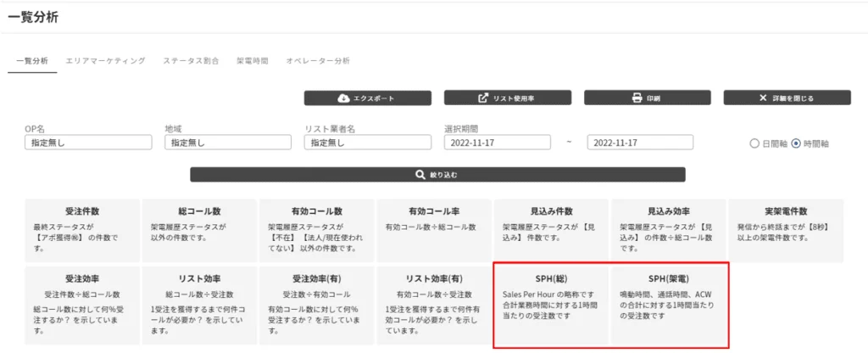Click the external link icon for リスト使用率
Image resolution: width=868 pixels, height=353 pixels.
click(x=483, y=98)
